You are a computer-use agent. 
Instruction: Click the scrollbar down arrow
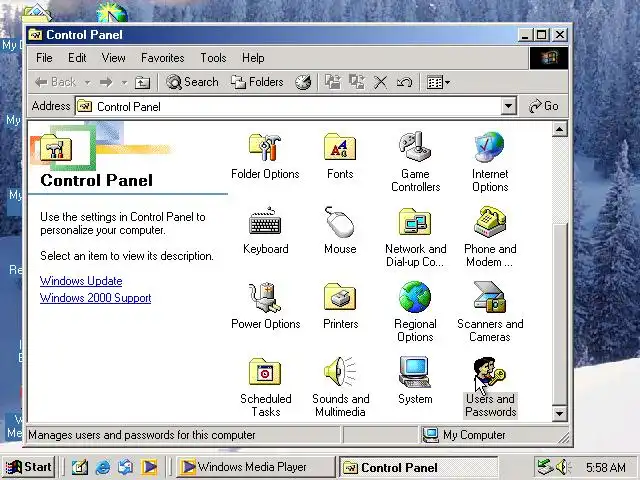[559, 413]
